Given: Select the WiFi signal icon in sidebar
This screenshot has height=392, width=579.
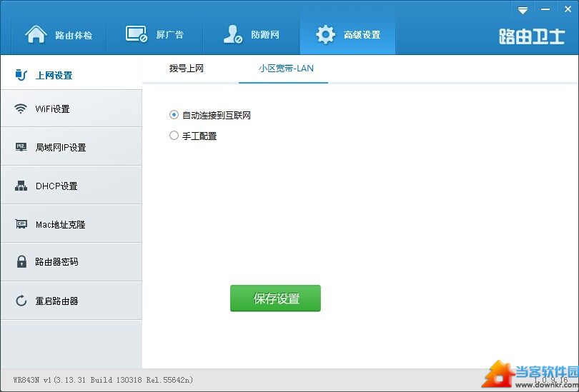Looking at the screenshot, I should pyautogui.click(x=21, y=109).
